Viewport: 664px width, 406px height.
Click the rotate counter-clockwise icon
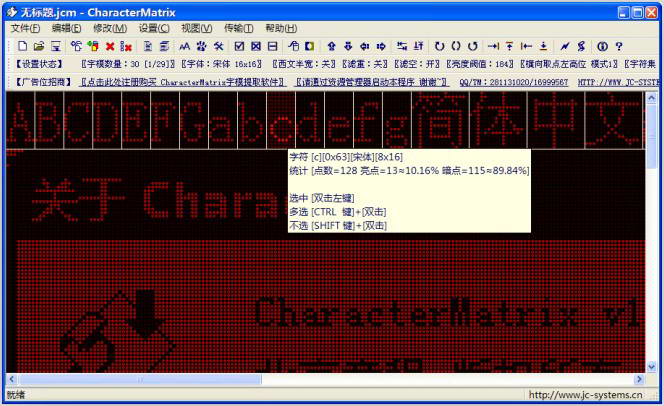pos(473,46)
